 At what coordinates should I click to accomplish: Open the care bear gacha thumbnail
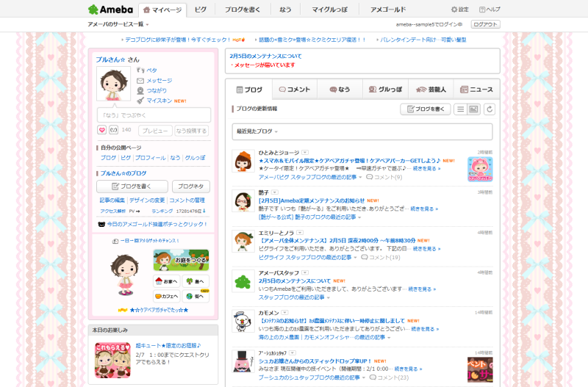(x=480, y=170)
